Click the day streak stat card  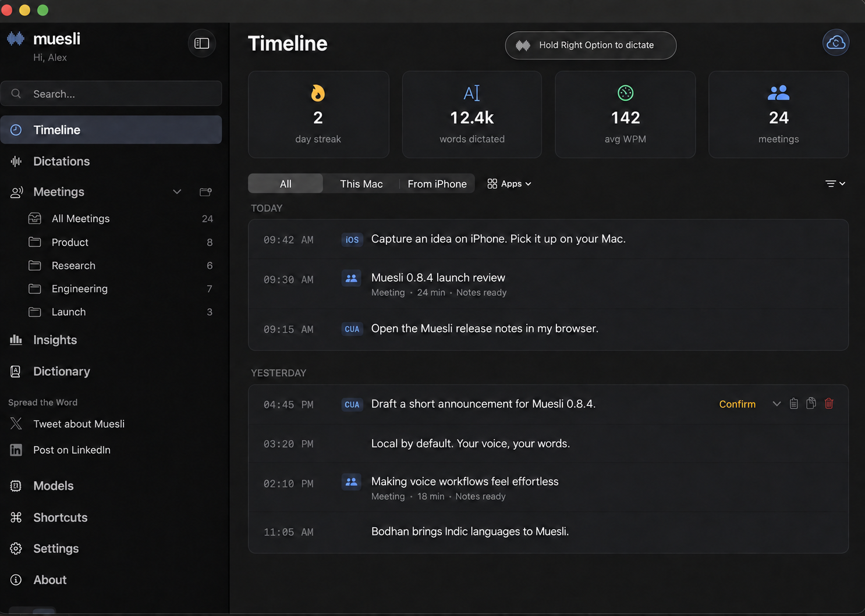318,115
